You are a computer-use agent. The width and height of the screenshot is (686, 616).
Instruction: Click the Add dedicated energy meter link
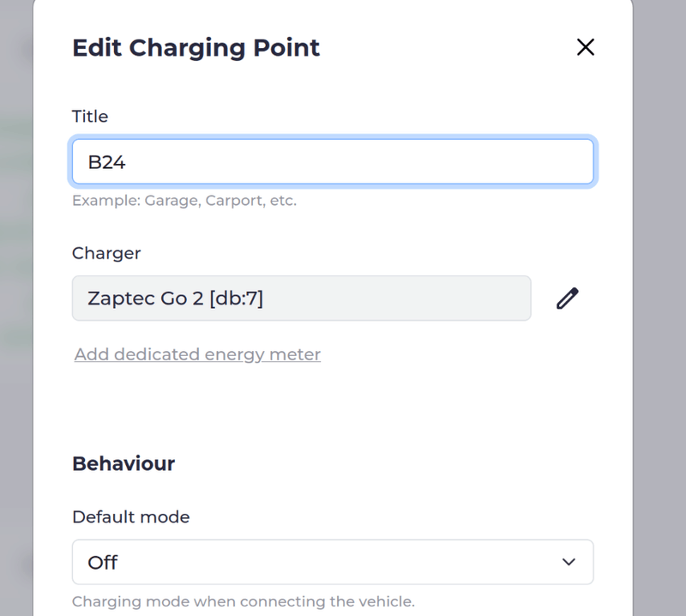pyautogui.click(x=197, y=354)
